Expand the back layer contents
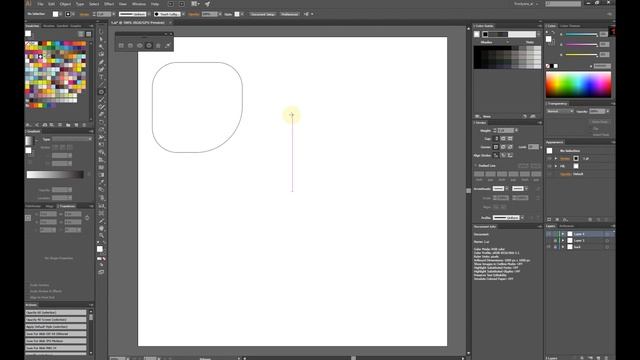The width and height of the screenshot is (640, 360). click(563, 247)
